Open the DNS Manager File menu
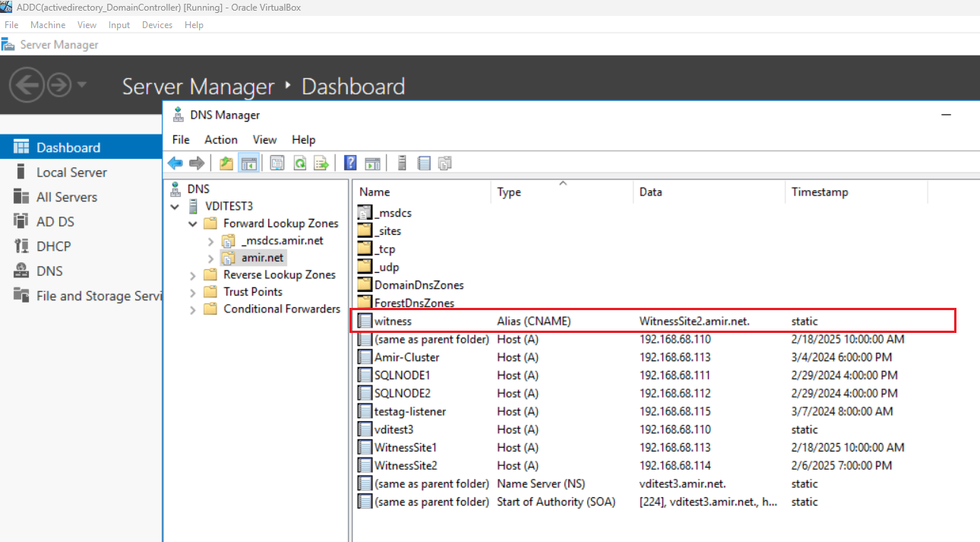The image size is (980, 542). (x=181, y=140)
